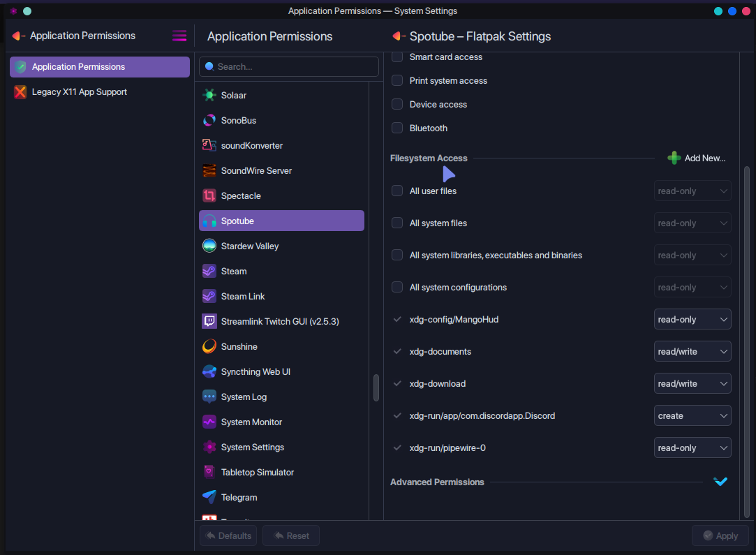This screenshot has height=555, width=756.
Task: Check All user files checkbox
Action: (397, 191)
